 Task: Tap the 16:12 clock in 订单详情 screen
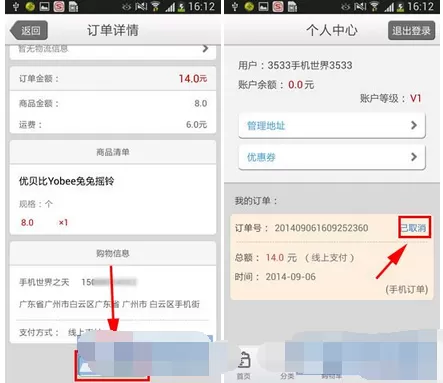[201, 7]
